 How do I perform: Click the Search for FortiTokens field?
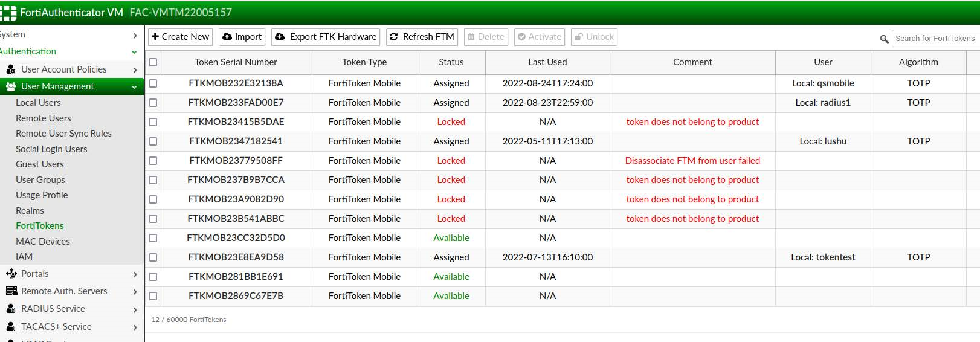point(935,38)
